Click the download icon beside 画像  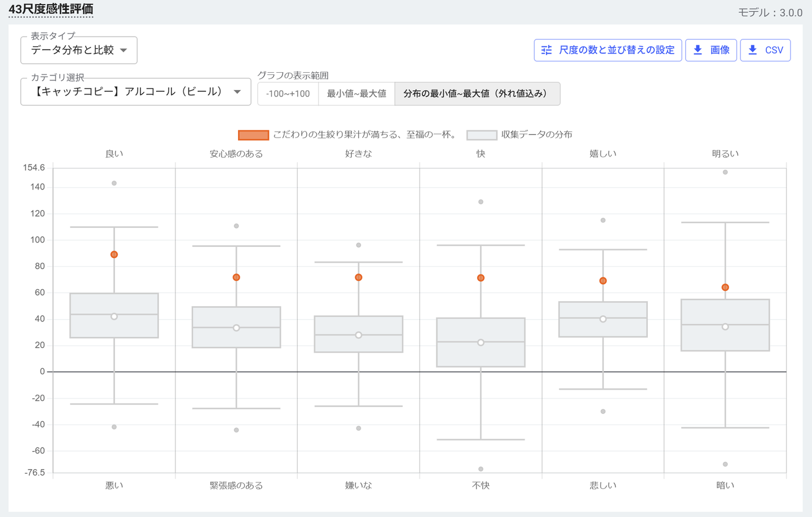point(698,50)
